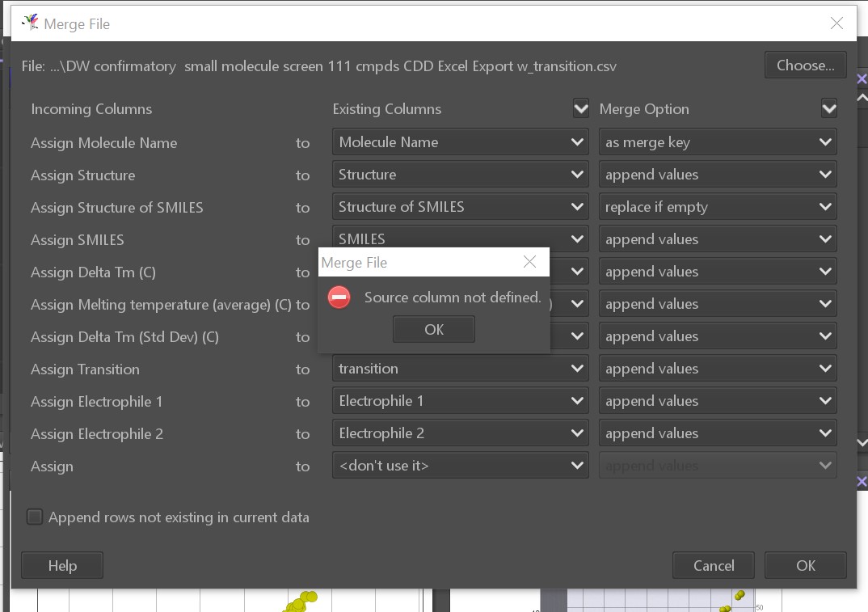
Task: Click the Help button
Action: coord(62,566)
